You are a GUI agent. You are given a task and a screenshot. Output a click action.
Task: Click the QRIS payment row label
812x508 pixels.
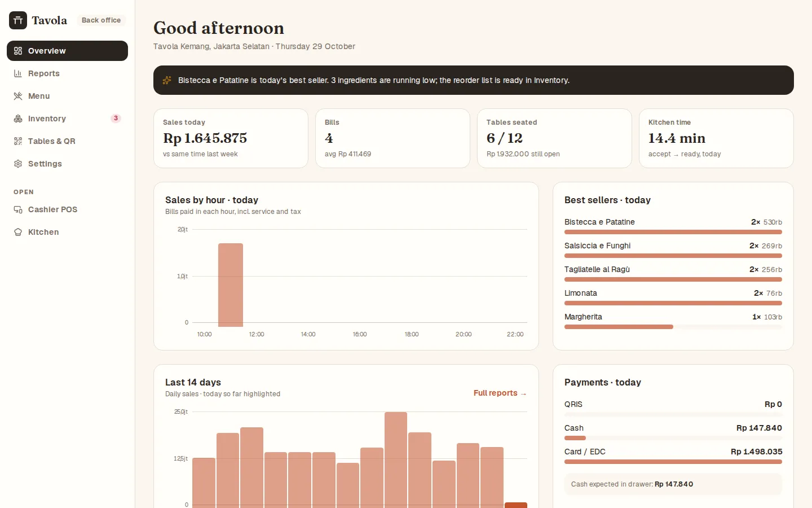[573, 404]
